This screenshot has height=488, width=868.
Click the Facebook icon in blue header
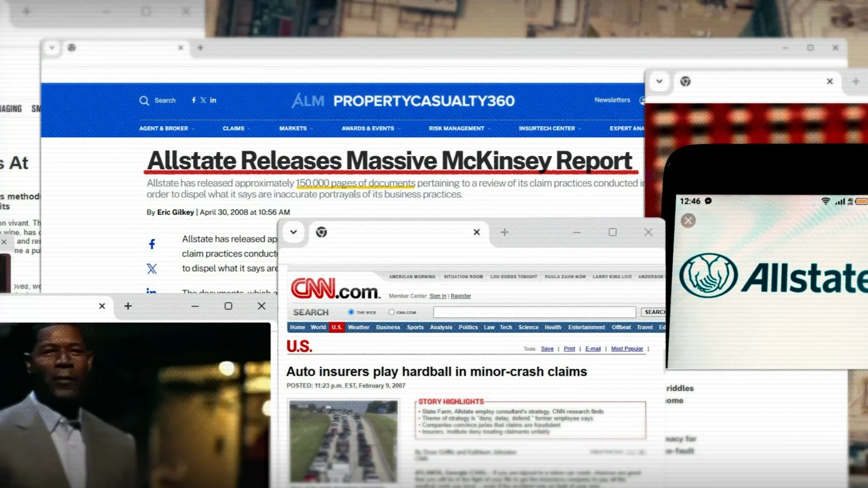coord(193,100)
